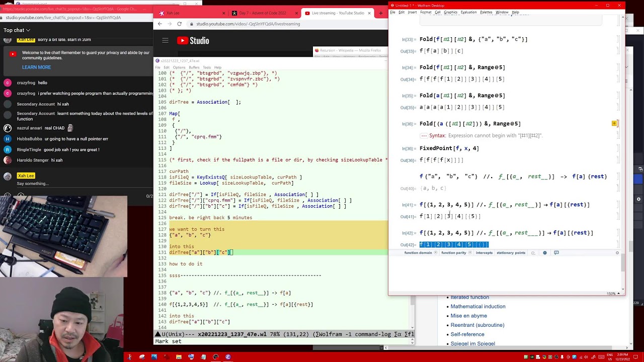This screenshot has height=362, width=644.
Task: Close the Live streaming browser tab
Action: pos(369,13)
